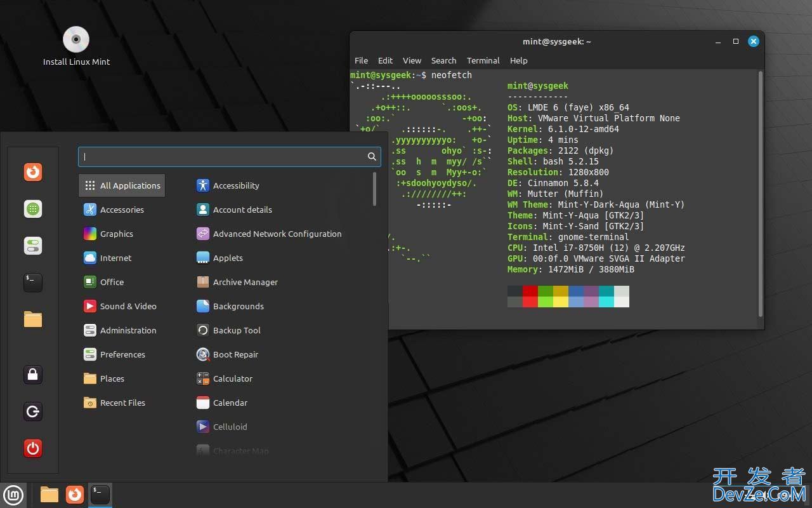Click the 'DE: Cinnamon 5.8.4' line
Screen dimensions: 812x508
click(x=553, y=183)
